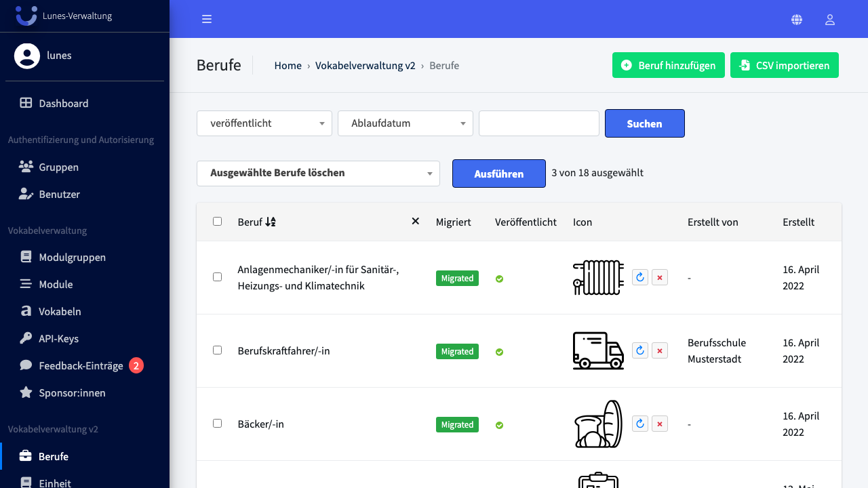This screenshot has height=488, width=868.
Task: Refresh icon for Anlagenmechaniker row
Action: [640, 277]
